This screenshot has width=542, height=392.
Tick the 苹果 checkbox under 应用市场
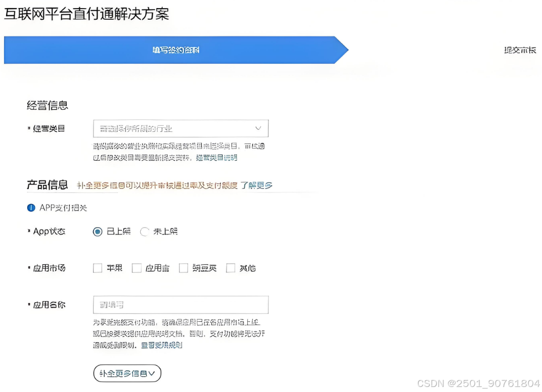(98, 268)
